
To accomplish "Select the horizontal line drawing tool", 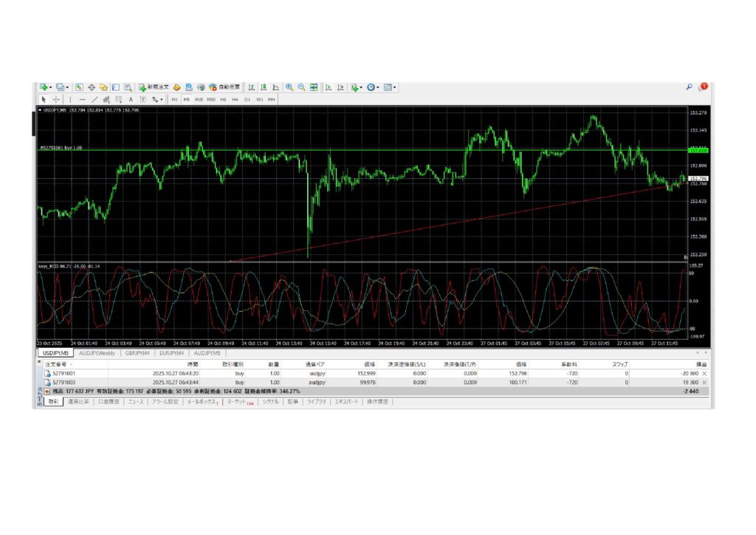I will tap(82, 99).
